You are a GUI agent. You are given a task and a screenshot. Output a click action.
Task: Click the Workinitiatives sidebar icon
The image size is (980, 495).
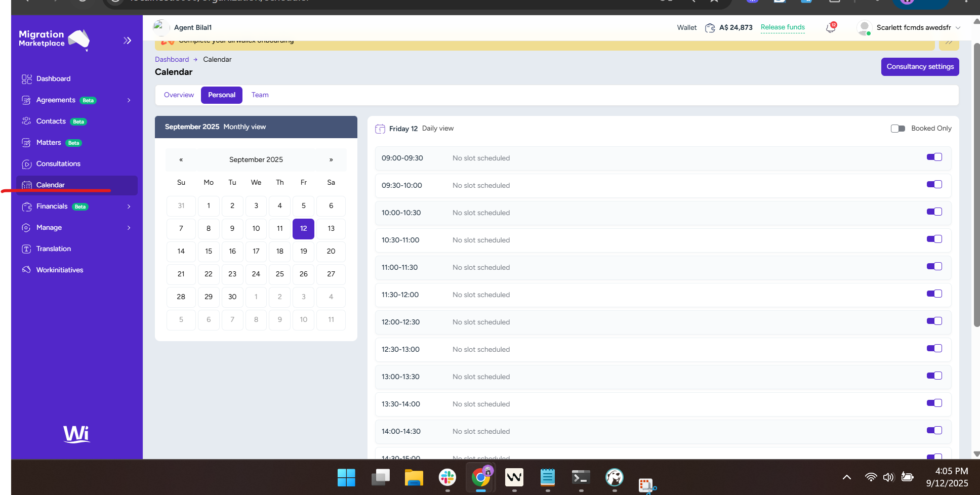tap(27, 270)
